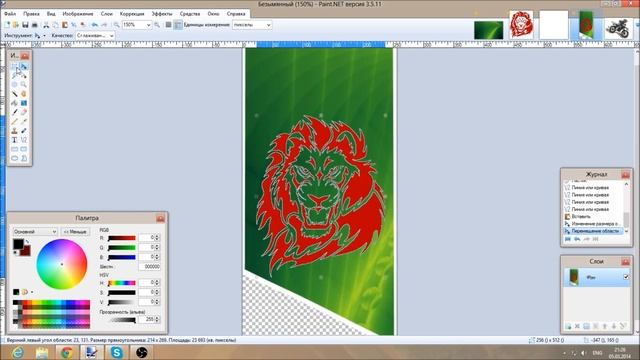Click the << Меньше button in Palette
Viewport: 640px width, 360px height.
coord(76,231)
